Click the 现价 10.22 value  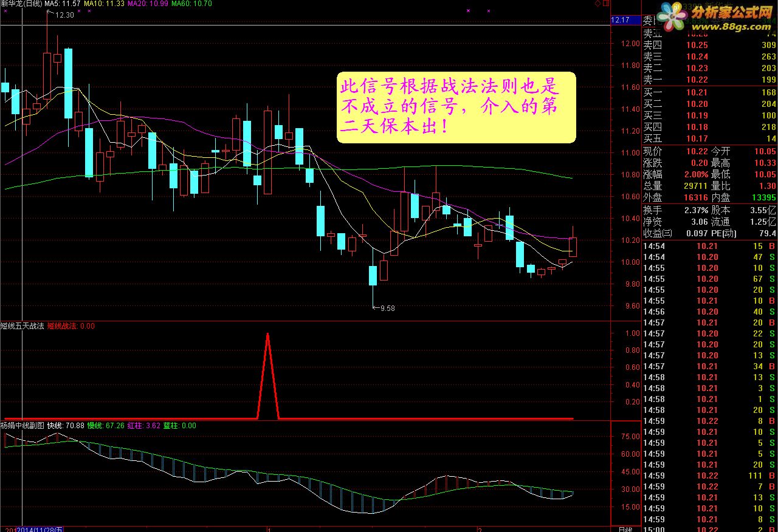point(697,151)
